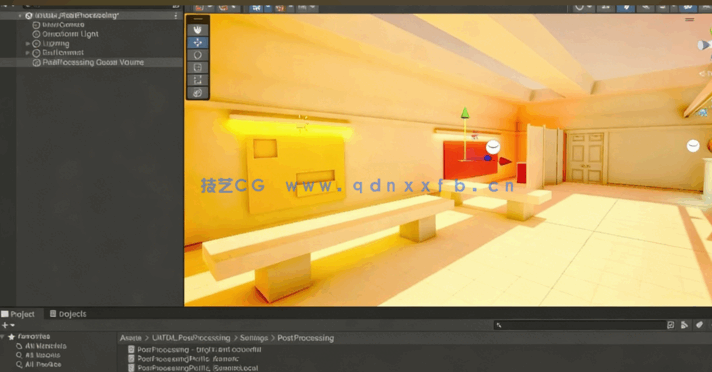Select the Rotate tool in Scene overlay
This screenshot has width=712, height=372.
coord(198,55)
